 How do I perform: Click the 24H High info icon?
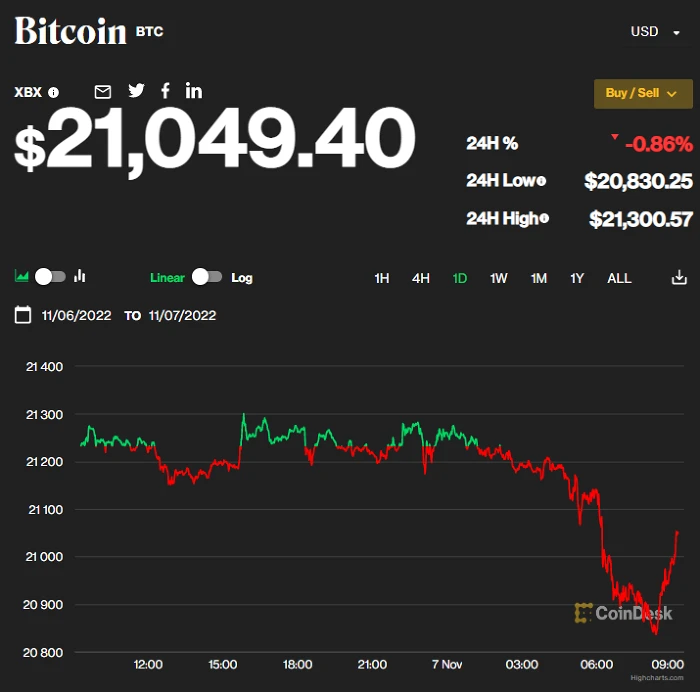[545, 218]
